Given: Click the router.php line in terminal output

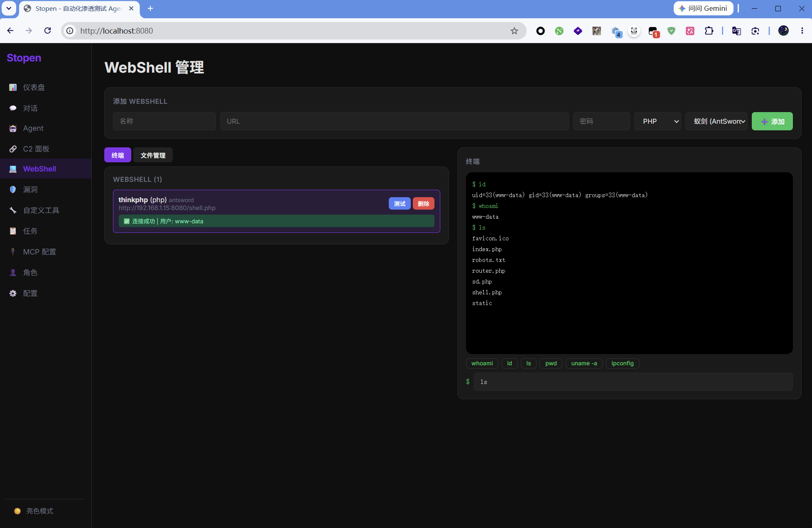Looking at the screenshot, I should [488, 271].
